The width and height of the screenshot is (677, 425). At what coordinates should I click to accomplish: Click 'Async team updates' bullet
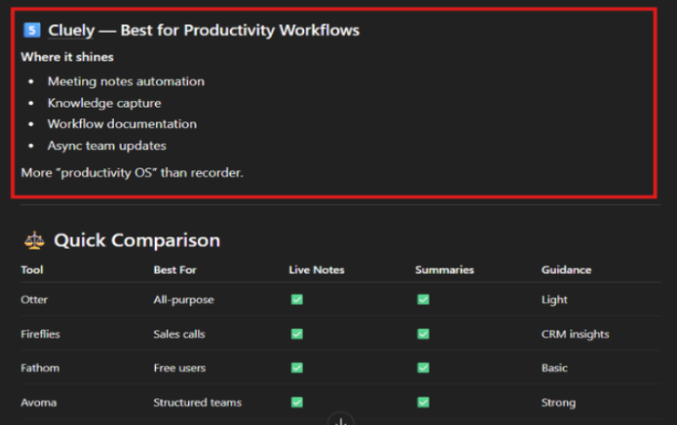coord(107,146)
